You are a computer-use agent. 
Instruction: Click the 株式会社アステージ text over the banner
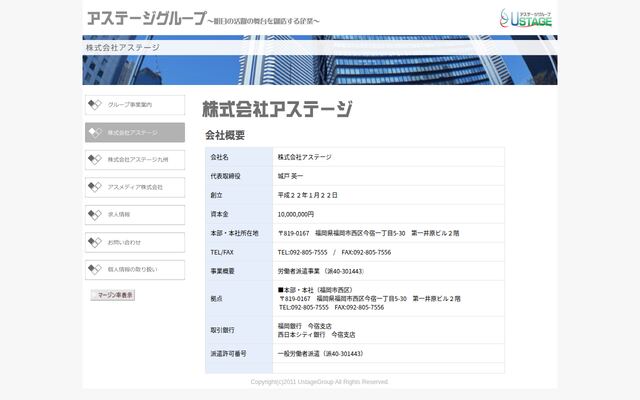coord(122,47)
